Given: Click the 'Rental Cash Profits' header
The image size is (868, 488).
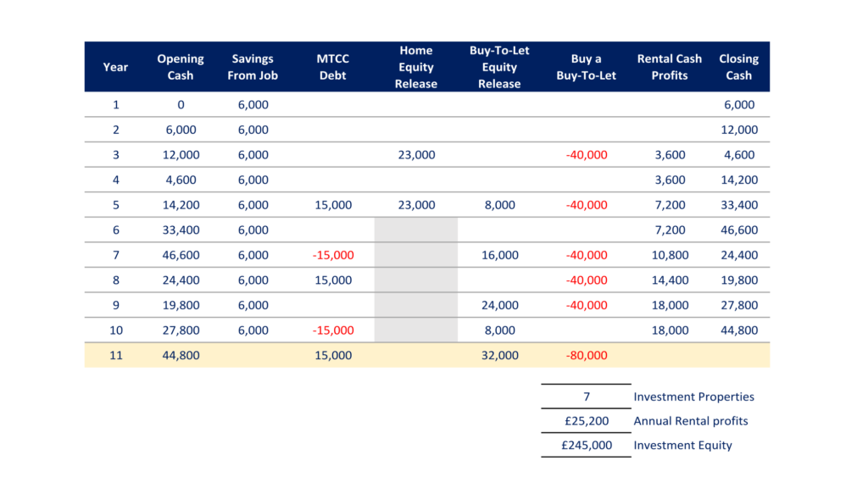Looking at the screenshot, I should (x=670, y=67).
